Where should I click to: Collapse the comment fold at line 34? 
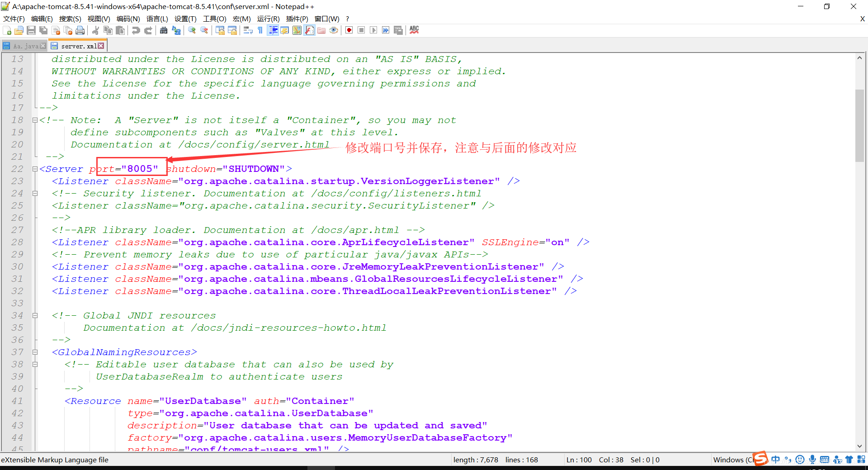(x=35, y=316)
